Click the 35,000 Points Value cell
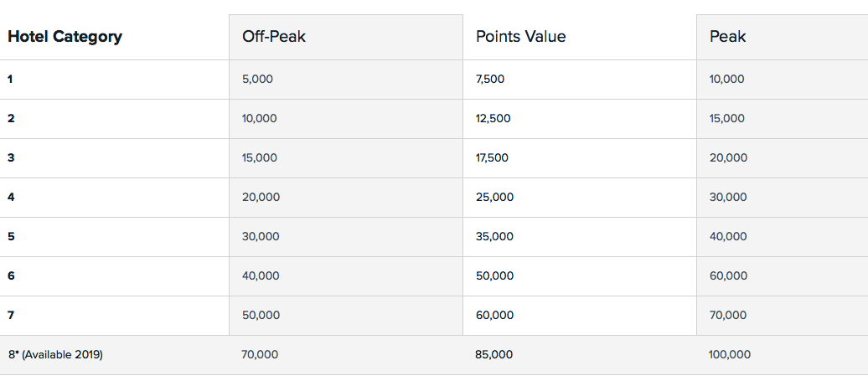 pos(494,237)
